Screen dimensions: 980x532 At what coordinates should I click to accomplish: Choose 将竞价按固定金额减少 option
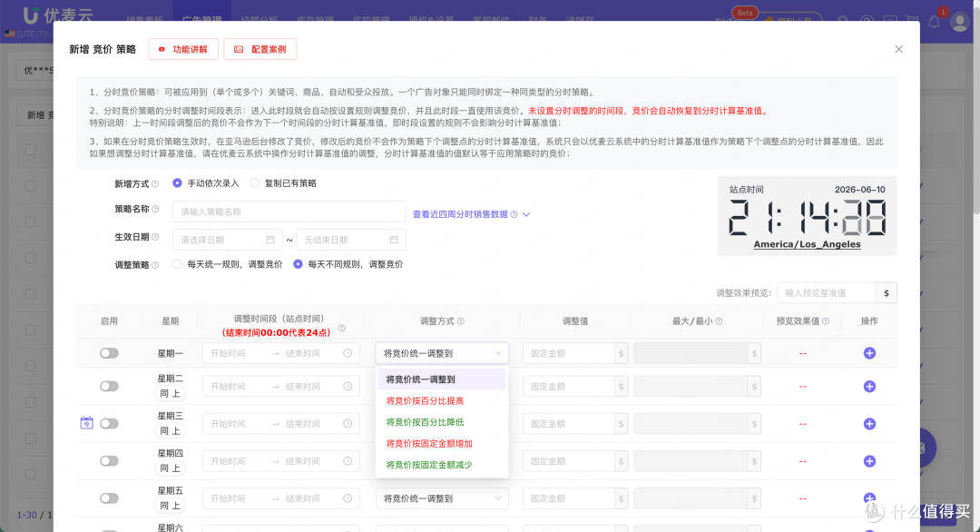[442, 465]
